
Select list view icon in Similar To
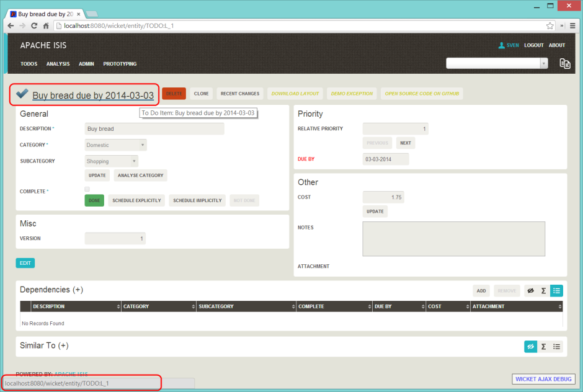click(556, 347)
